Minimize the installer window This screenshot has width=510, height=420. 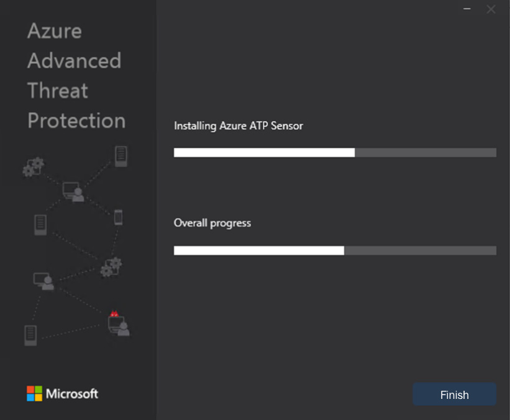click(467, 9)
